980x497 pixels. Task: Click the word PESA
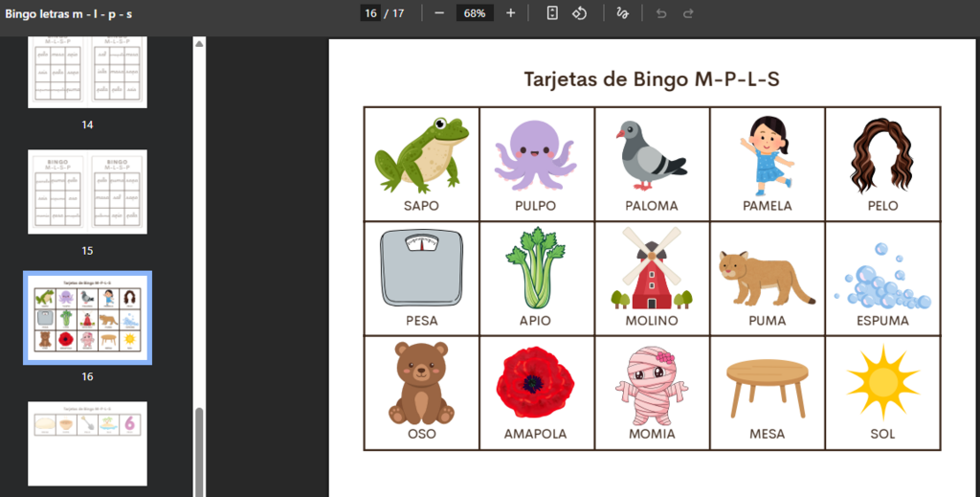click(421, 321)
